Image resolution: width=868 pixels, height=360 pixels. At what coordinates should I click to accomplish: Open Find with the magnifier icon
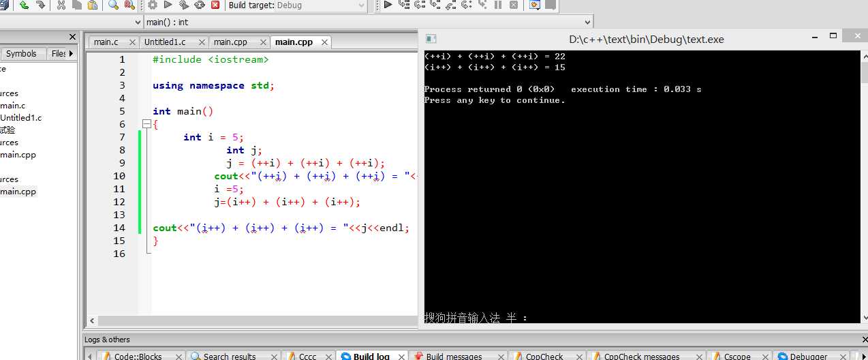pos(113,5)
